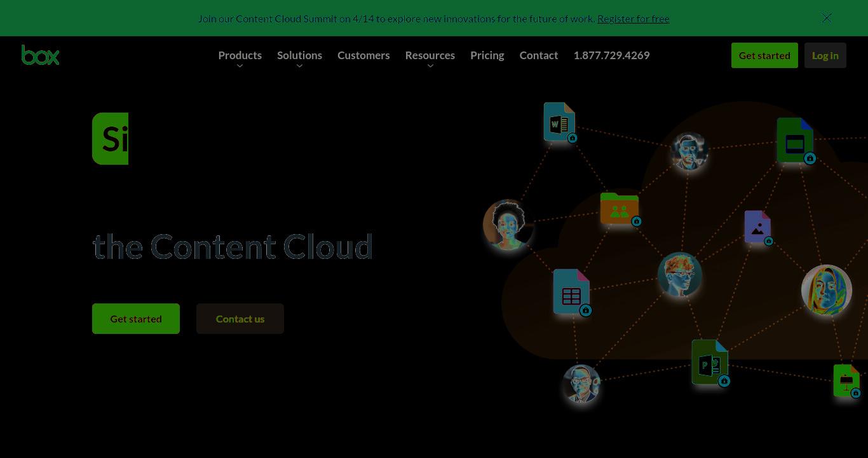
Task: Click the green Si logo tile
Action: point(111,139)
